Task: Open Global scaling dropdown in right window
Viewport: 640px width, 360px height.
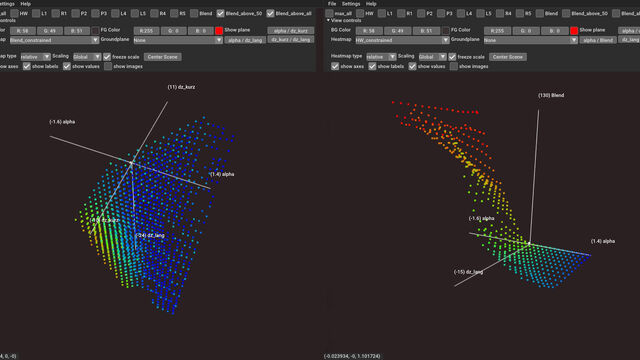Action: [433, 57]
